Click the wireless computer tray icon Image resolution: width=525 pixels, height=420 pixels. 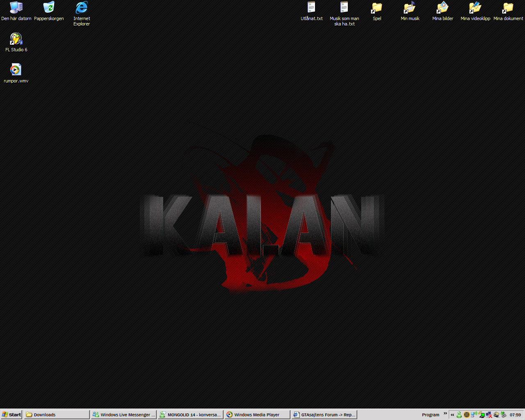tap(474, 415)
